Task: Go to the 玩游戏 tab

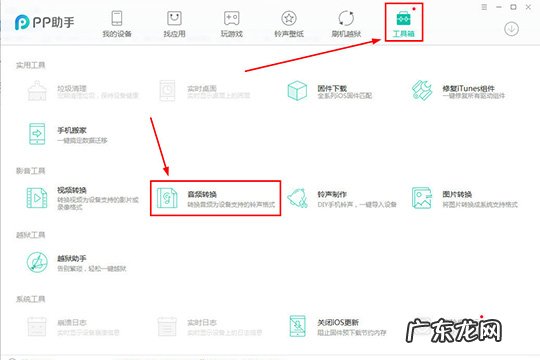Action: pos(231,23)
